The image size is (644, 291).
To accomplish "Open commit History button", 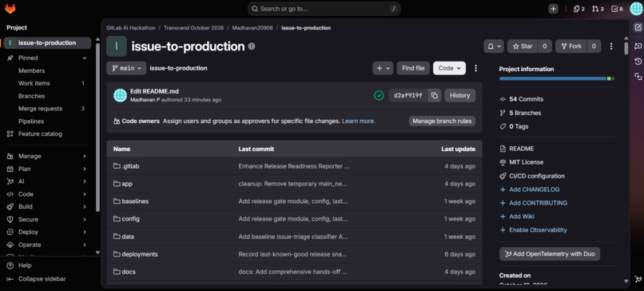I will (459, 95).
